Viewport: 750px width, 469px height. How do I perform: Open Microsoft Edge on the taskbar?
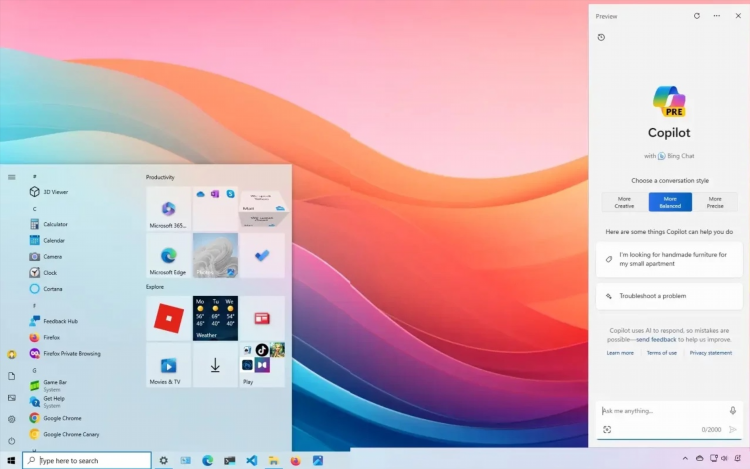pos(207,460)
